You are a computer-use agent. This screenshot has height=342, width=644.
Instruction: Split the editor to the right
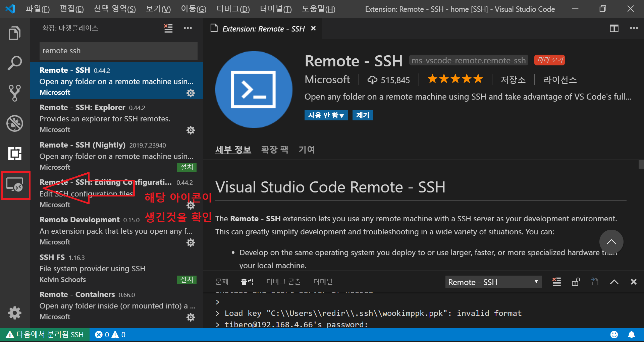point(614,28)
